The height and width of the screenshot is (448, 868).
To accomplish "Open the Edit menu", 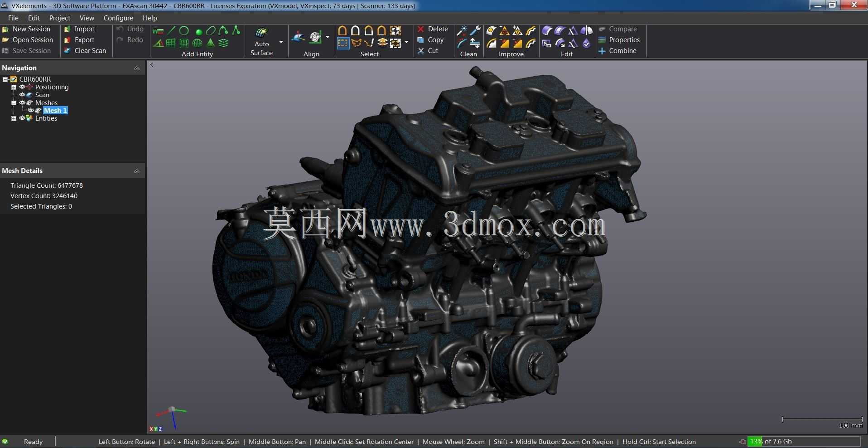I will pyautogui.click(x=34, y=18).
